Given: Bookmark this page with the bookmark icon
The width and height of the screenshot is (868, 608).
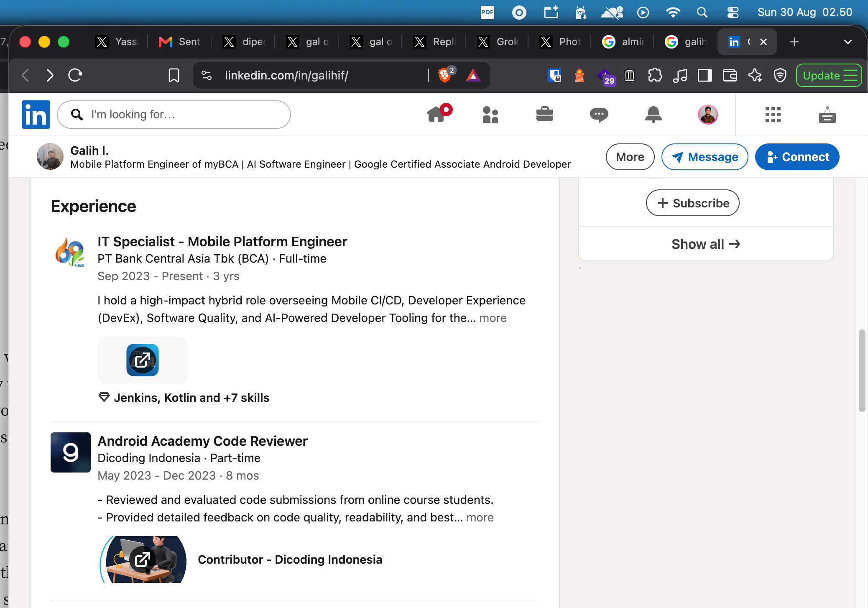Looking at the screenshot, I should click(x=174, y=75).
